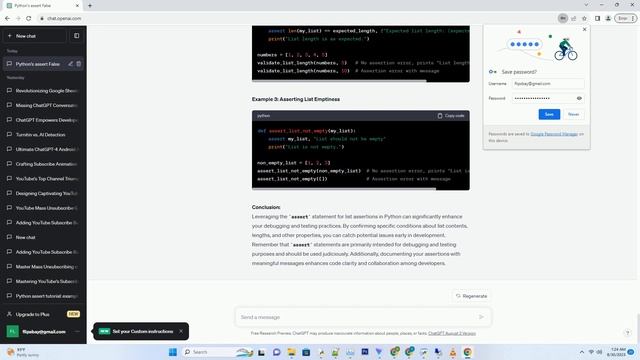
Task: Open Microsoft Store from taskbar
Action: (306, 352)
